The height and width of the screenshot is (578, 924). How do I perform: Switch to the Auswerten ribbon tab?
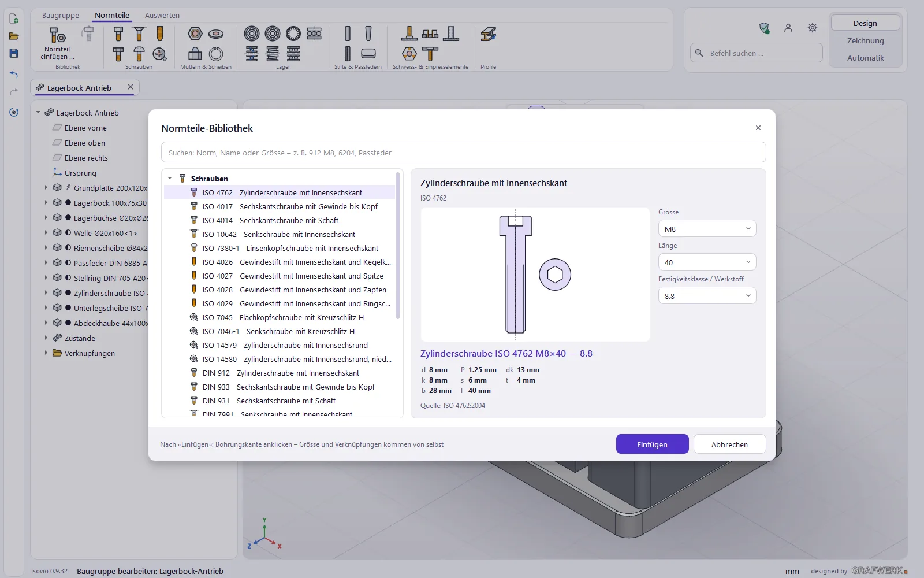pos(162,15)
